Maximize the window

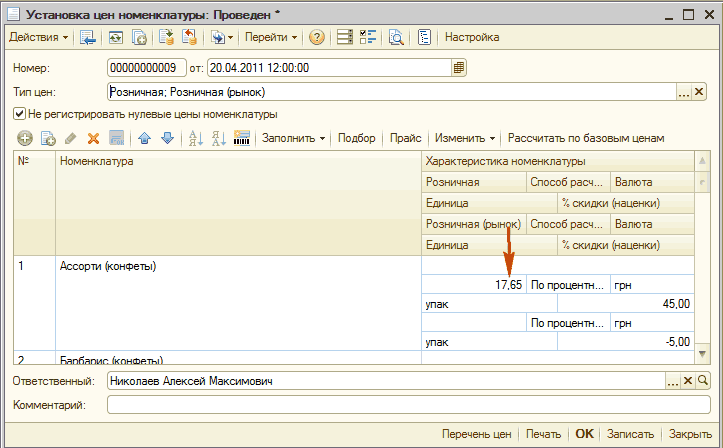coord(688,15)
